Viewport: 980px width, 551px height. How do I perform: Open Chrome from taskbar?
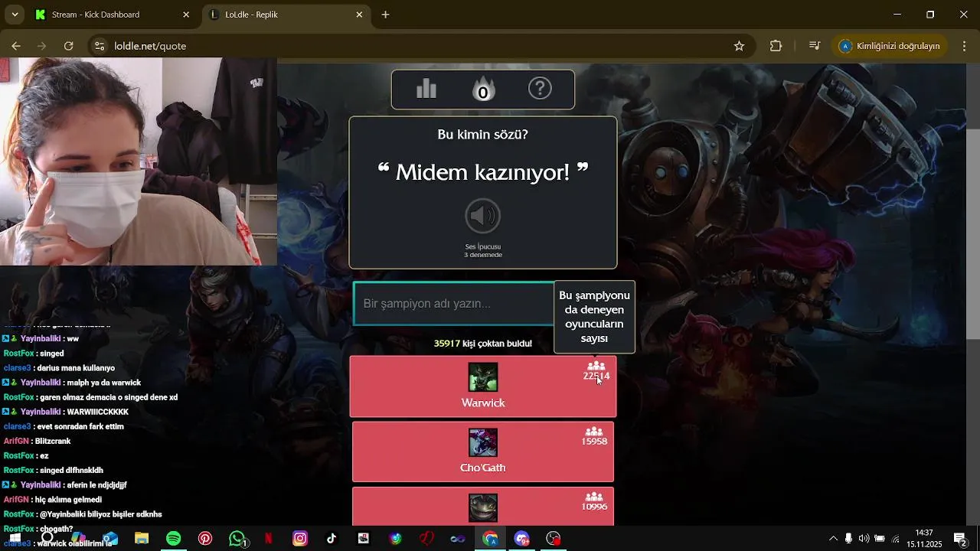point(490,539)
